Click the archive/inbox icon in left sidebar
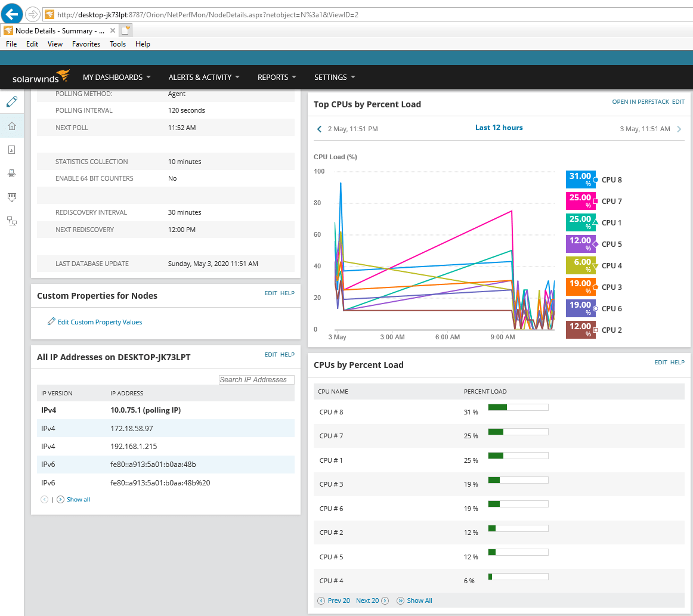This screenshot has width=693, height=616. 12,173
